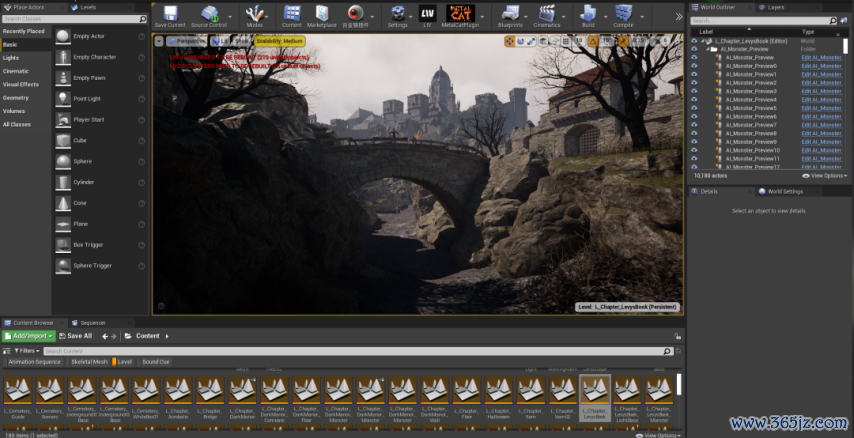Switch to the Sequencer tab
854x438 pixels.
(92, 323)
